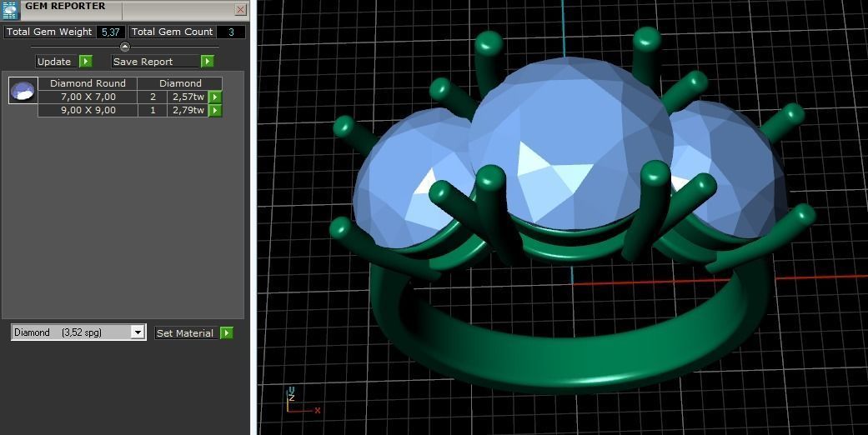868x435 pixels.
Task: Click the Total Gem Weight label
Action: (49, 32)
